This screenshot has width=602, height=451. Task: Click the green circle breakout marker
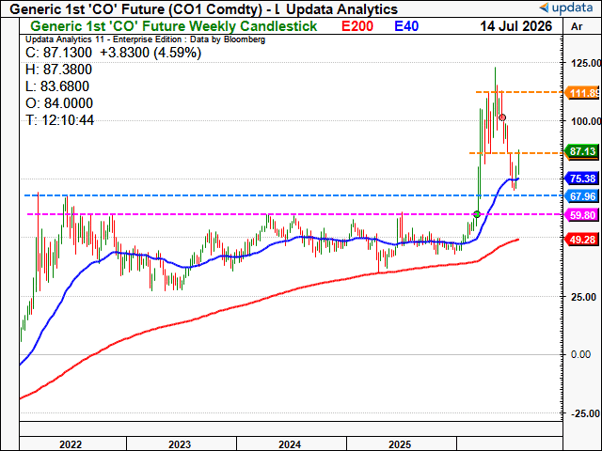click(x=476, y=214)
